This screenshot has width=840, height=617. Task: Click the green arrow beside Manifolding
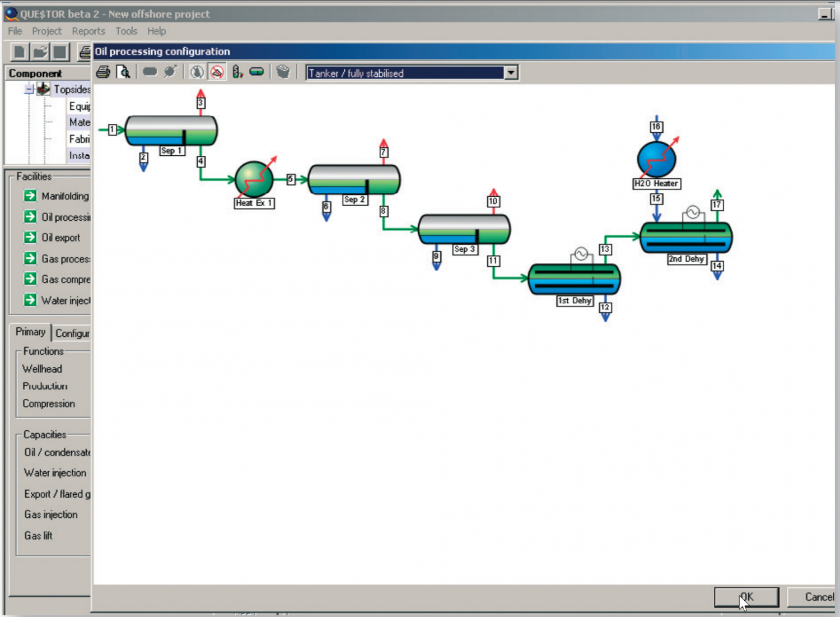point(30,196)
